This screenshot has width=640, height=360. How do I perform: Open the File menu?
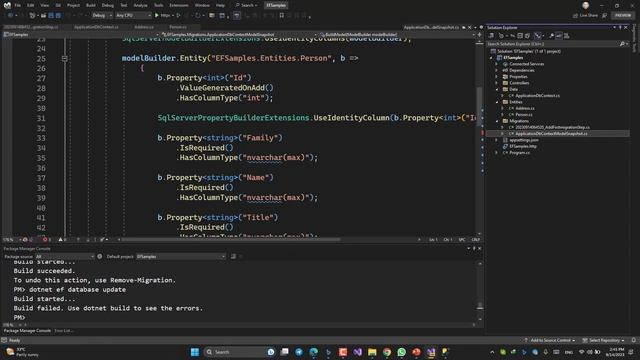(18, 5)
